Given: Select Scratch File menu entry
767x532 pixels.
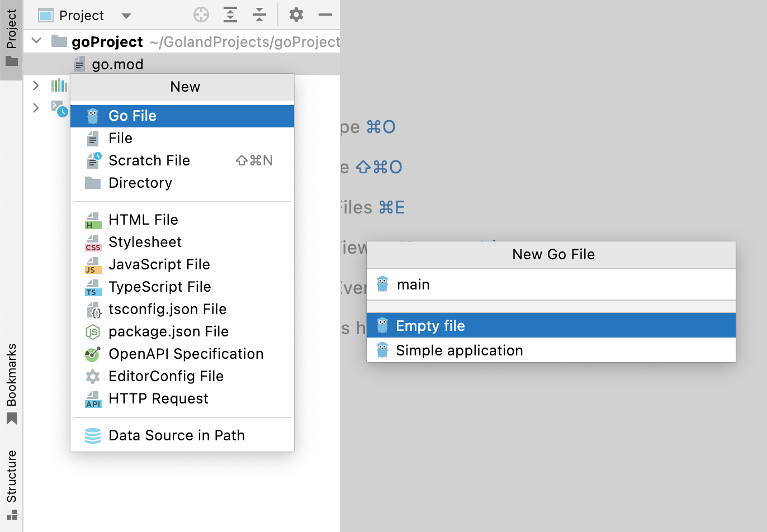Looking at the screenshot, I should point(149,160).
